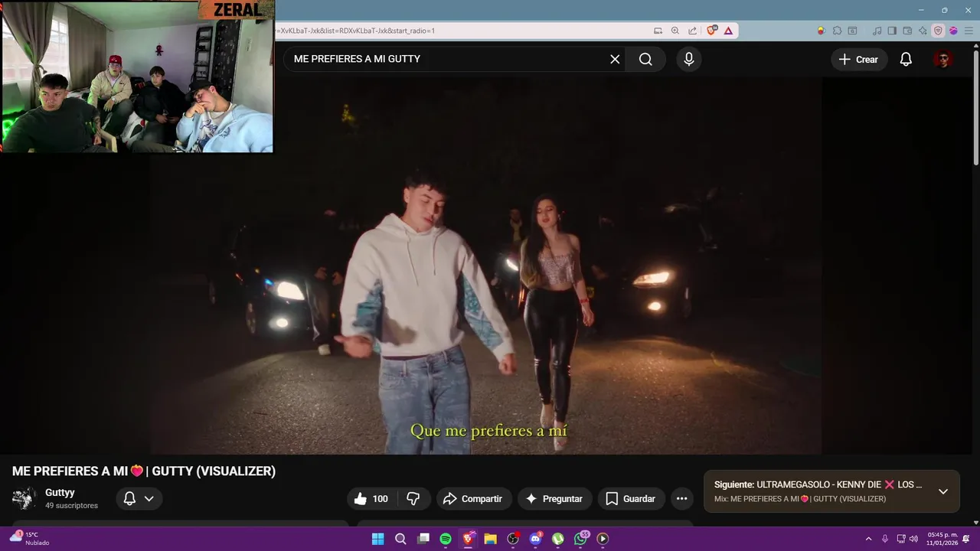Screen dimensions: 980x551
Task: Open the network tray icon
Action: pyautogui.click(x=901, y=539)
